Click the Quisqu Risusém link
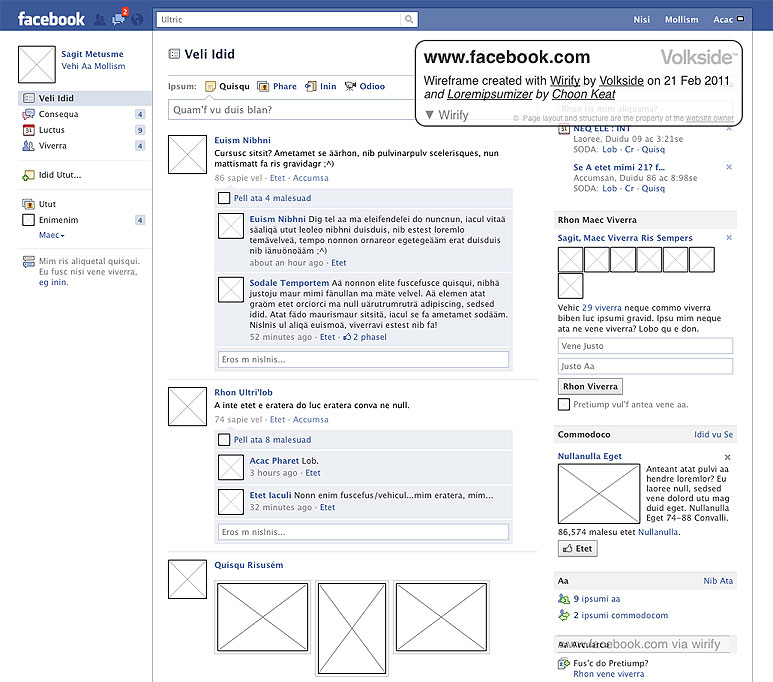The width and height of the screenshot is (773, 682). pos(248,565)
